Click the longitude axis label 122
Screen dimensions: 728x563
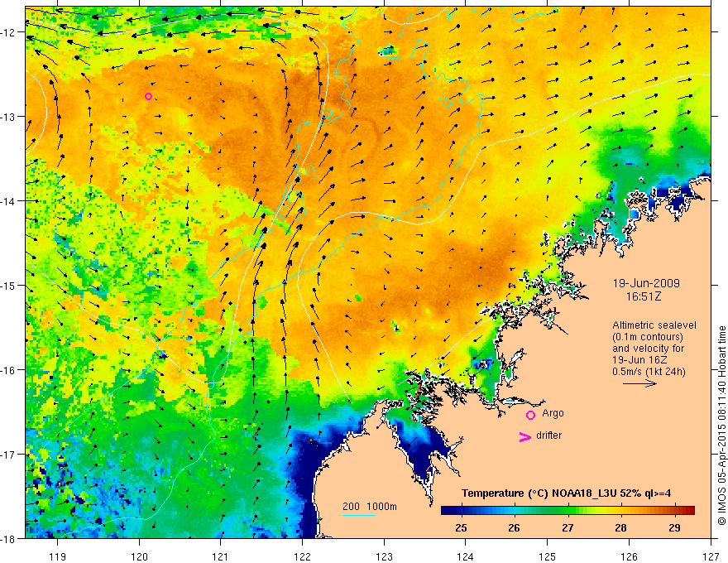(302, 556)
